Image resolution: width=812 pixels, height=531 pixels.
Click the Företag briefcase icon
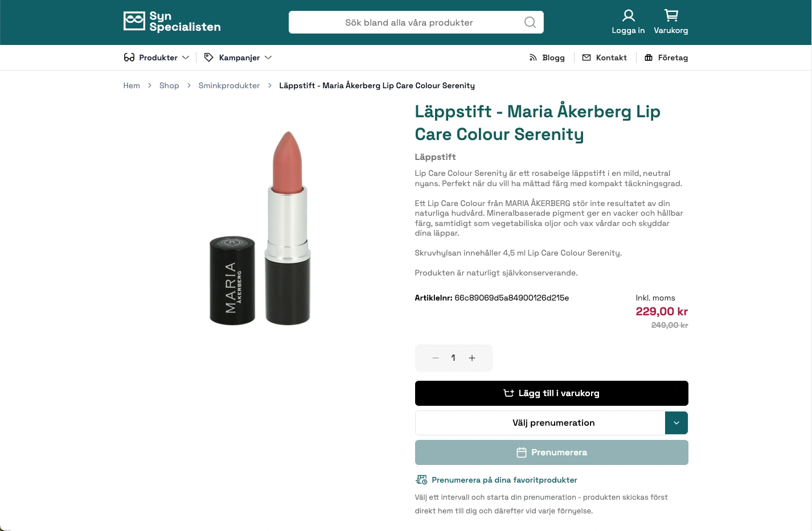click(649, 57)
